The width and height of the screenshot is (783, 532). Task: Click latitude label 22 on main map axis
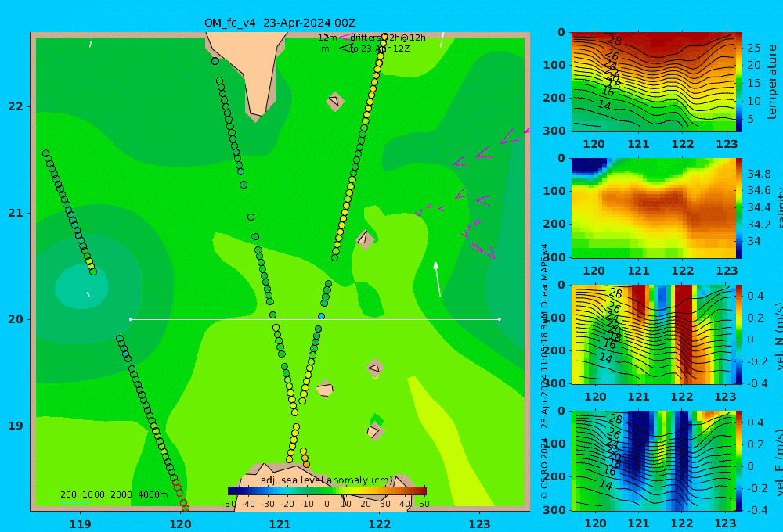point(16,106)
